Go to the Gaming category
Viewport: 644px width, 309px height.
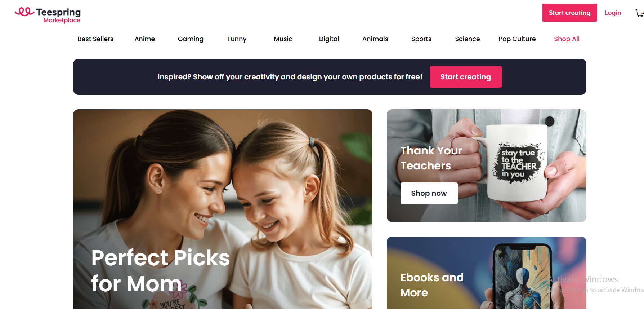click(x=191, y=39)
